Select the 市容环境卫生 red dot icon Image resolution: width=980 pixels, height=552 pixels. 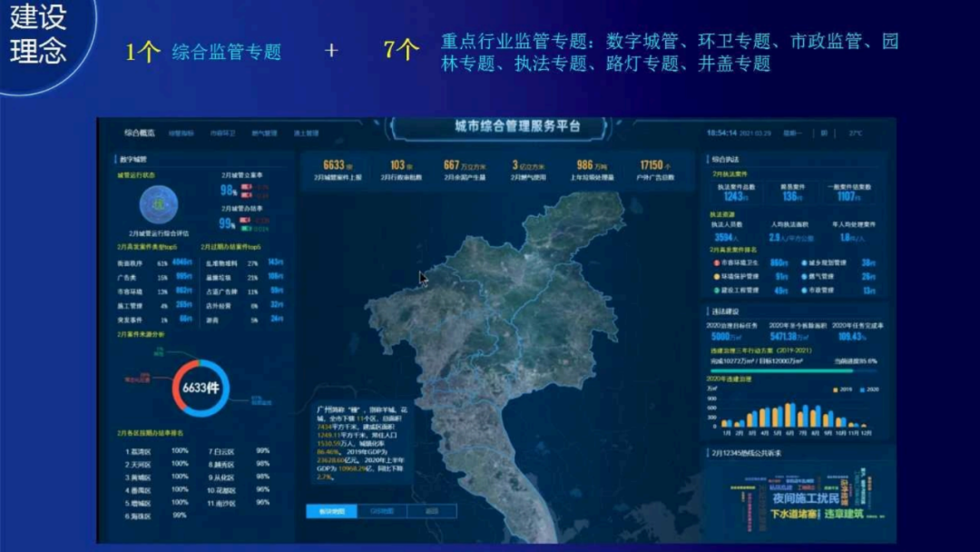pyautogui.click(x=715, y=263)
